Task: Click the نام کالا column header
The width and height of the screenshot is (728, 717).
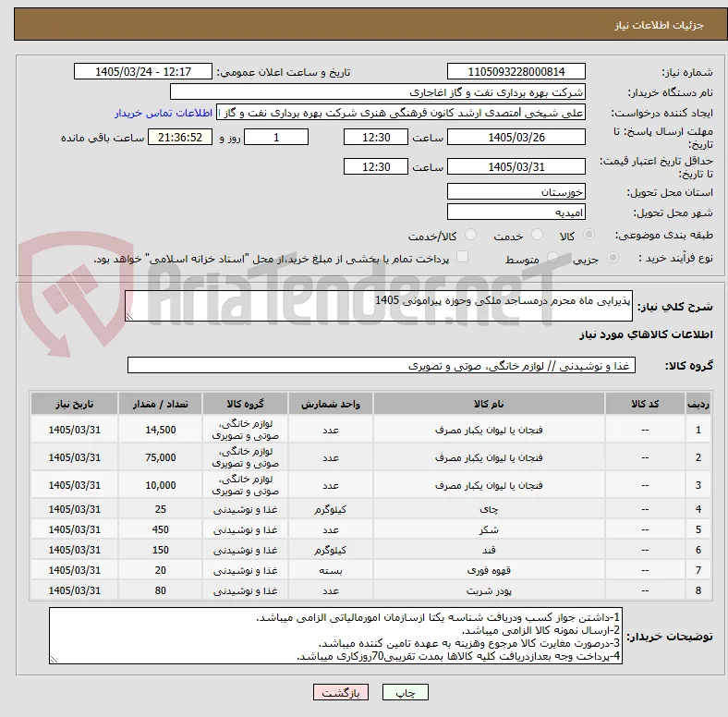Action: click(x=489, y=404)
